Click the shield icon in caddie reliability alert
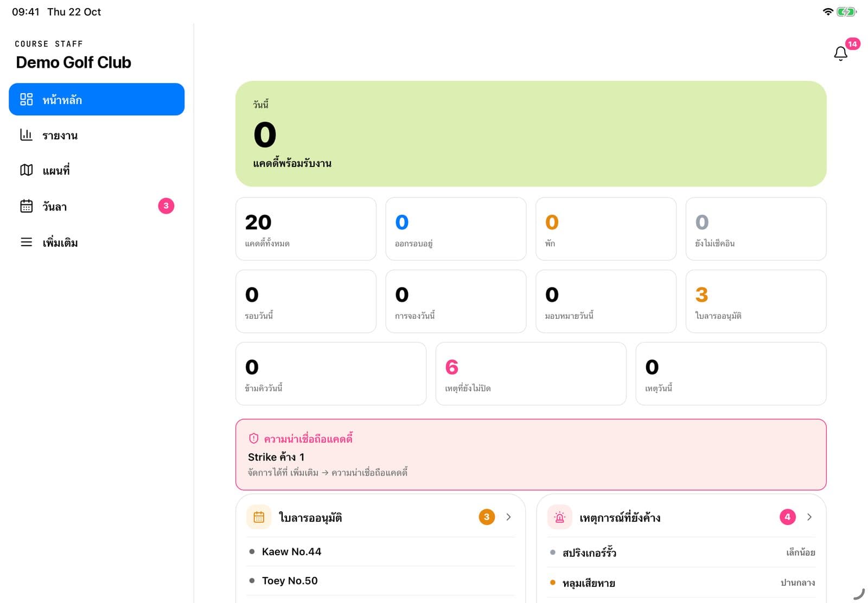Viewport: 868px width, 603px height. [x=253, y=438]
